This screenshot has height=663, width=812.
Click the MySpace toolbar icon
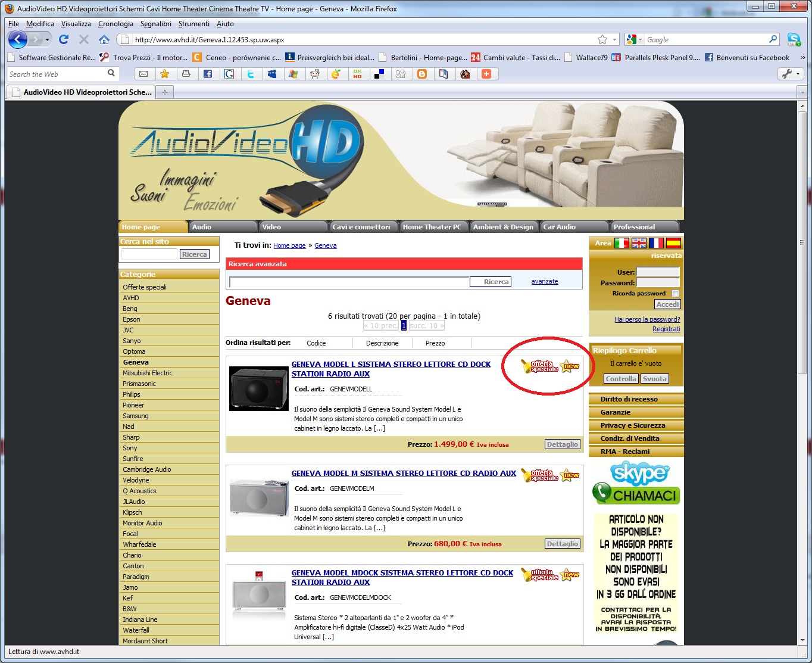[272, 74]
